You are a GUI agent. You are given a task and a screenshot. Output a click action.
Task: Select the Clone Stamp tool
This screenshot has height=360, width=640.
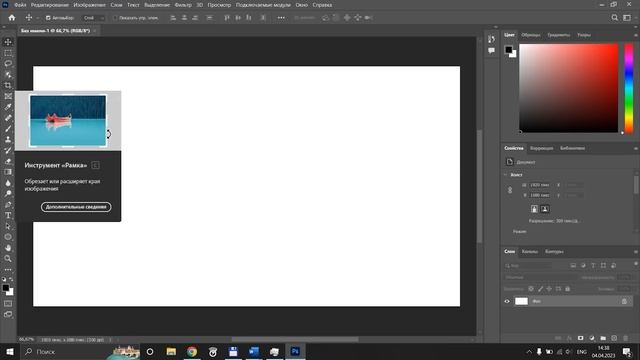(8, 140)
